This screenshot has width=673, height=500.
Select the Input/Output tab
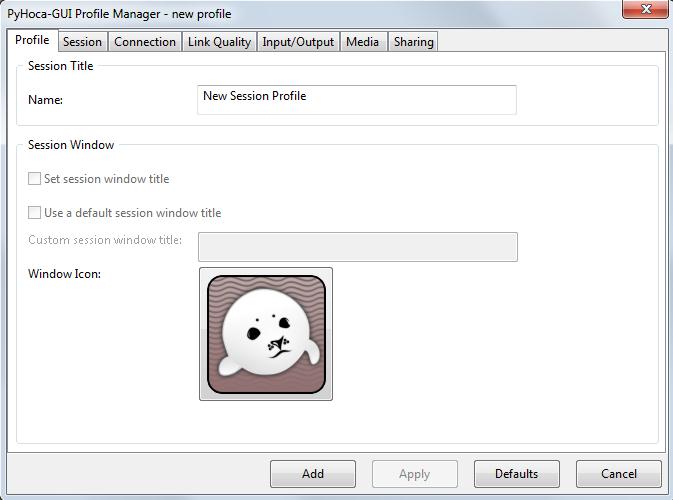298,42
